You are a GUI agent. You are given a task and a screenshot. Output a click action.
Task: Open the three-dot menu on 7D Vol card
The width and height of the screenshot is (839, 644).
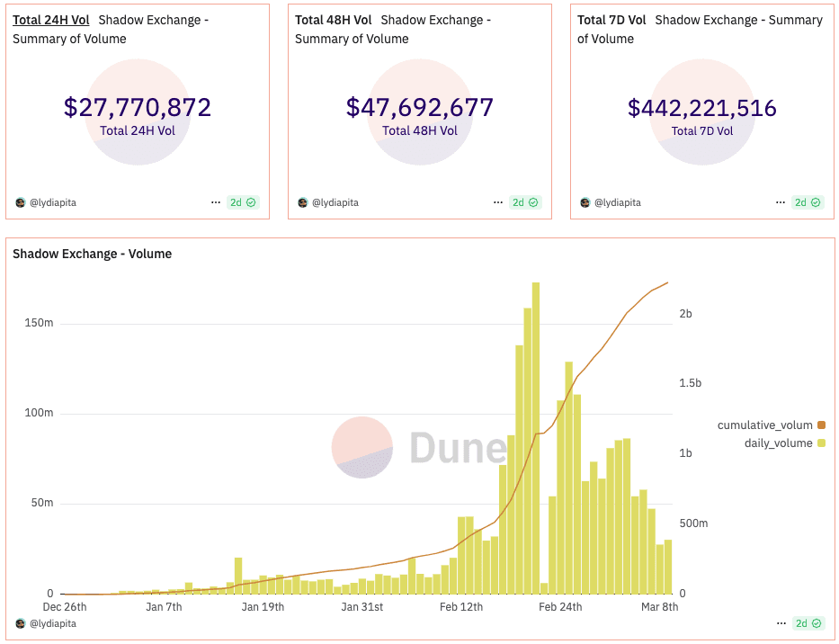point(781,202)
